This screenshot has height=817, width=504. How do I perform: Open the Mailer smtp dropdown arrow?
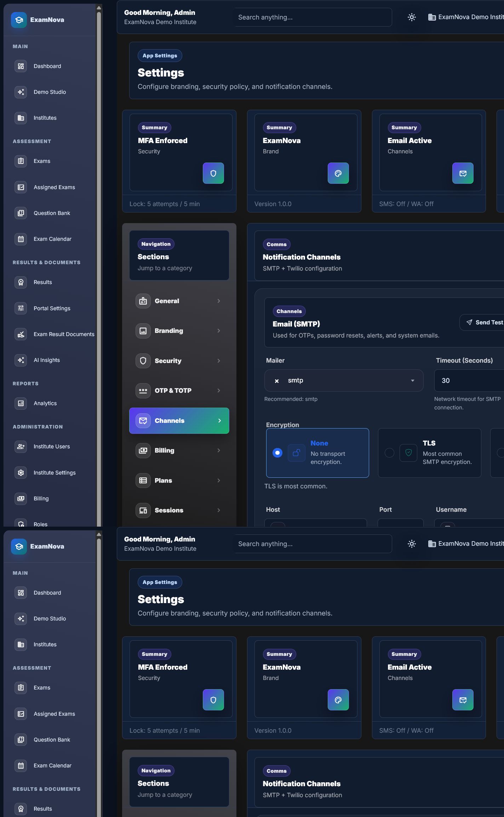412,380
